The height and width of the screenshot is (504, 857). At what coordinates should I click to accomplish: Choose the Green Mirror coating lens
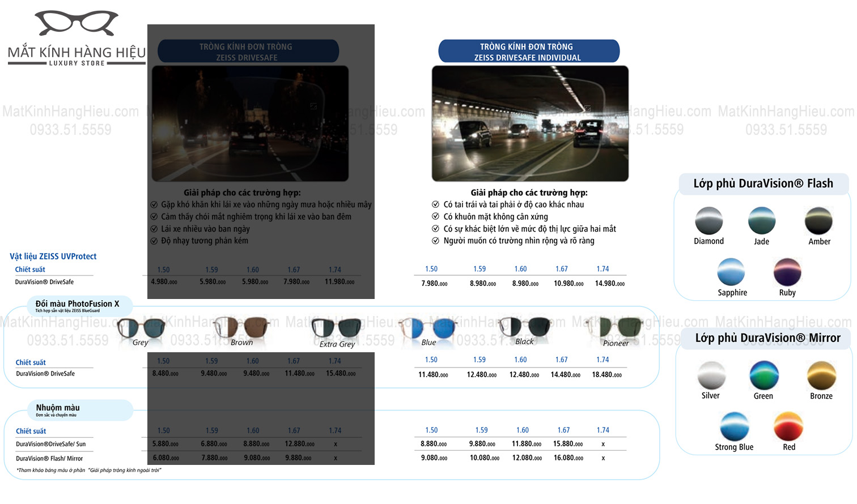pos(764,375)
